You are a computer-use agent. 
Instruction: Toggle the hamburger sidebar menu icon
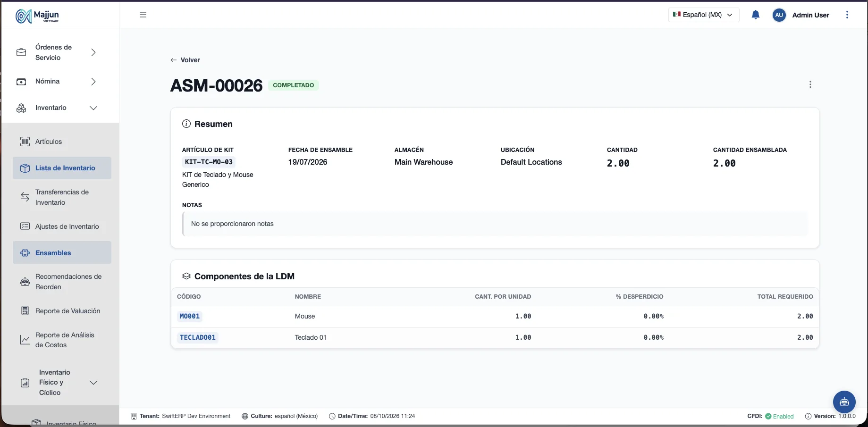point(143,15)
